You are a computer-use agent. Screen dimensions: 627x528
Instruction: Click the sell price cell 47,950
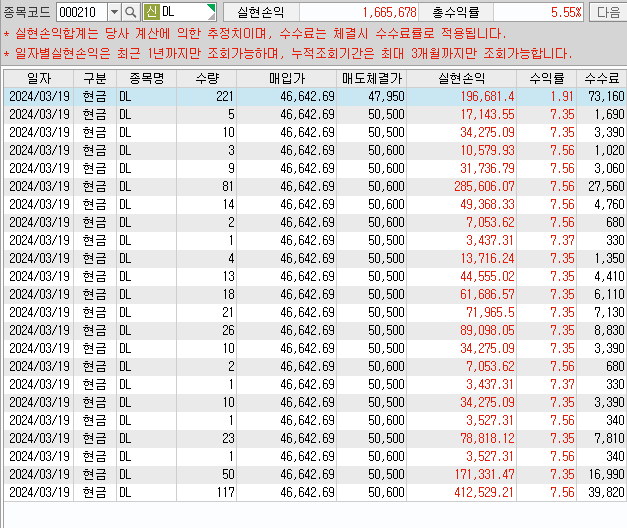click(371, 96)
